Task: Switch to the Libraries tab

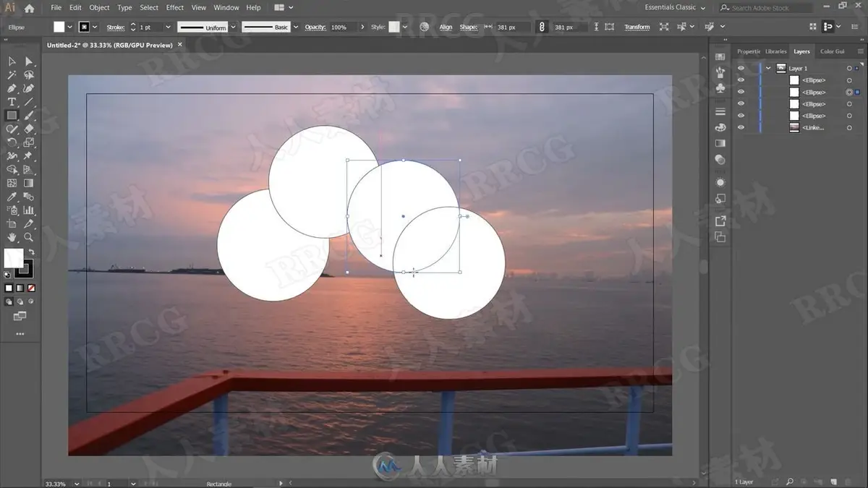Action: (775, 51)
